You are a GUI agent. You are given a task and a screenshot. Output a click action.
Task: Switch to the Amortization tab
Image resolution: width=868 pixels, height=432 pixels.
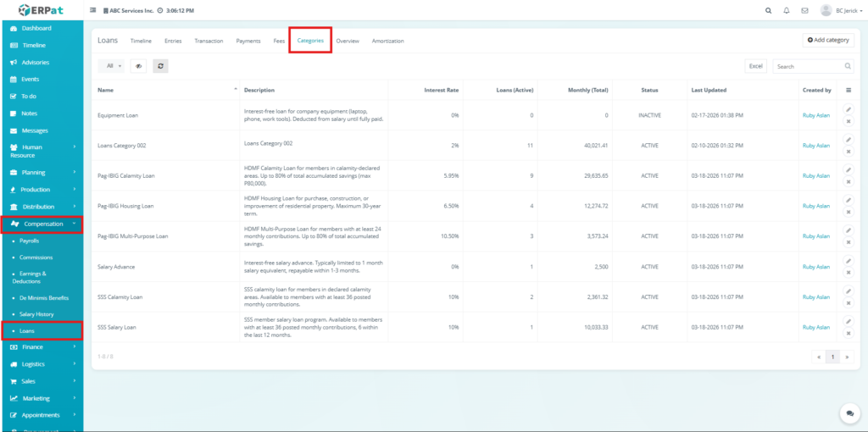[x=387, y=41]
